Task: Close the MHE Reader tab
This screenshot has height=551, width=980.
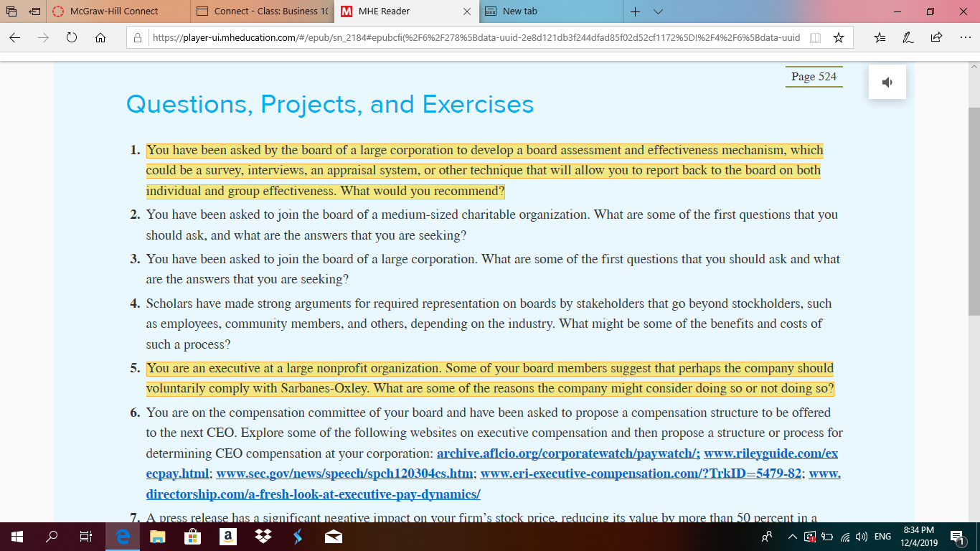Action: (x=466, y=11)
